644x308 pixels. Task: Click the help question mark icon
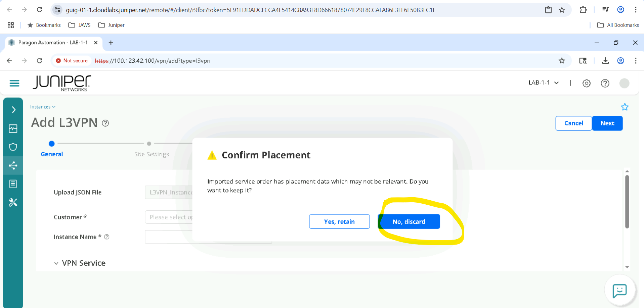click(605, 83)
